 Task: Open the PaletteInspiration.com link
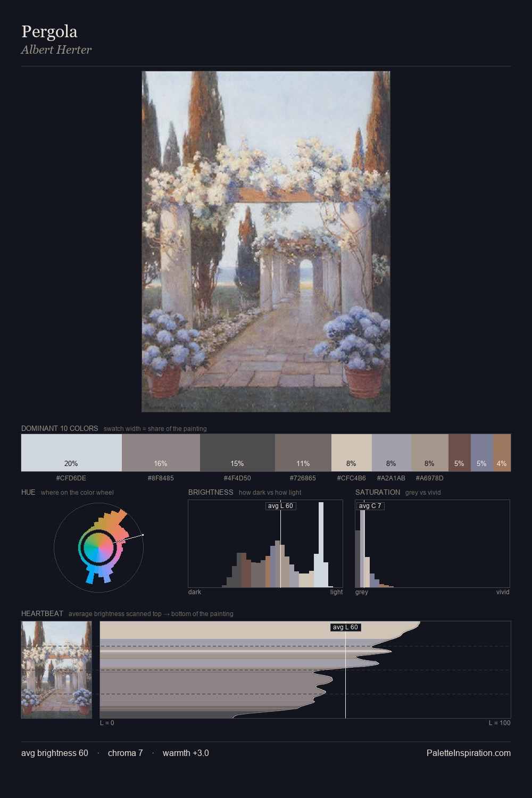click(x=469, y=753)
